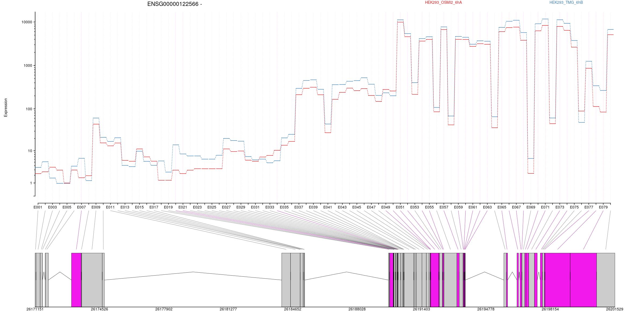Click exon label E049
This screenshot has width=644, height=322.
point(386,207)
